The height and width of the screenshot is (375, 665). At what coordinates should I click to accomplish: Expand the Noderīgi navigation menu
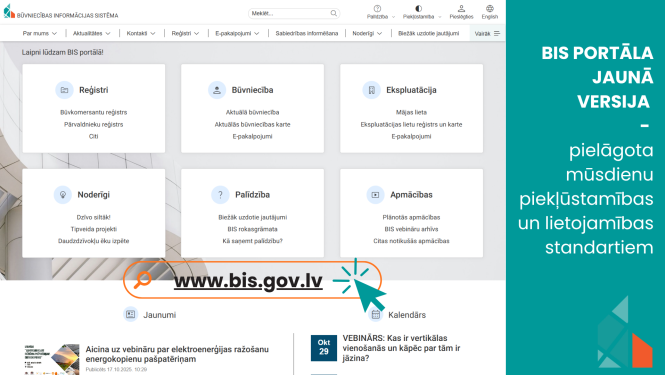(x=367, y=33)
